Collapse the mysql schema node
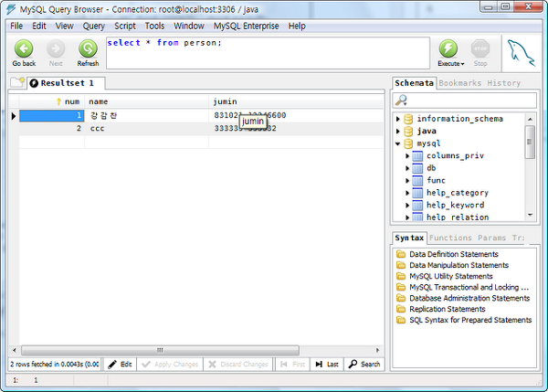This screenshot has width=548, height=392. coord(397,143)
